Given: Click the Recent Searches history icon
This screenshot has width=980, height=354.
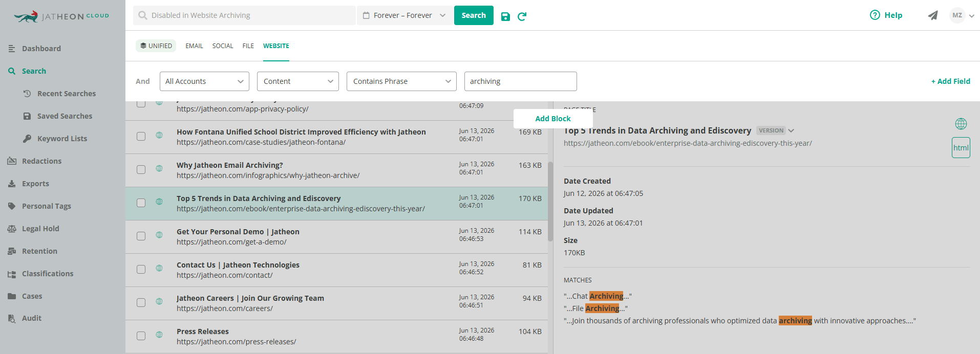Looking at the screenshot, I should click(27, 94).
